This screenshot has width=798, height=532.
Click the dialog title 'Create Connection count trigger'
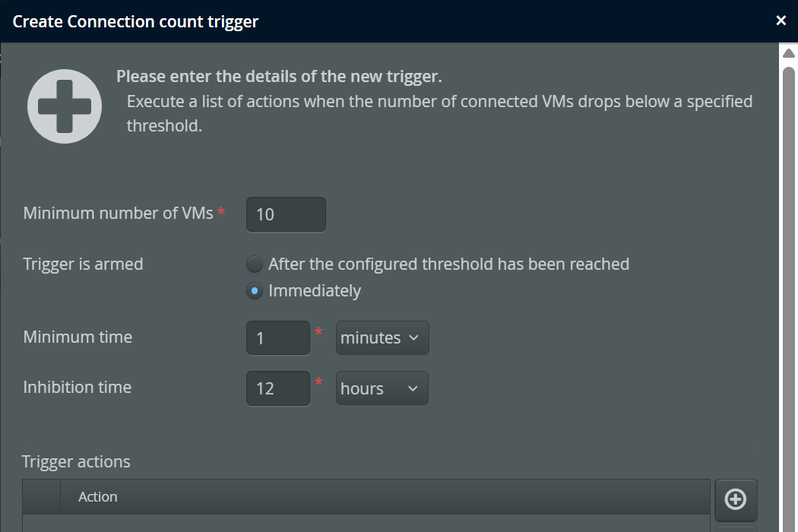click(136, 21)
